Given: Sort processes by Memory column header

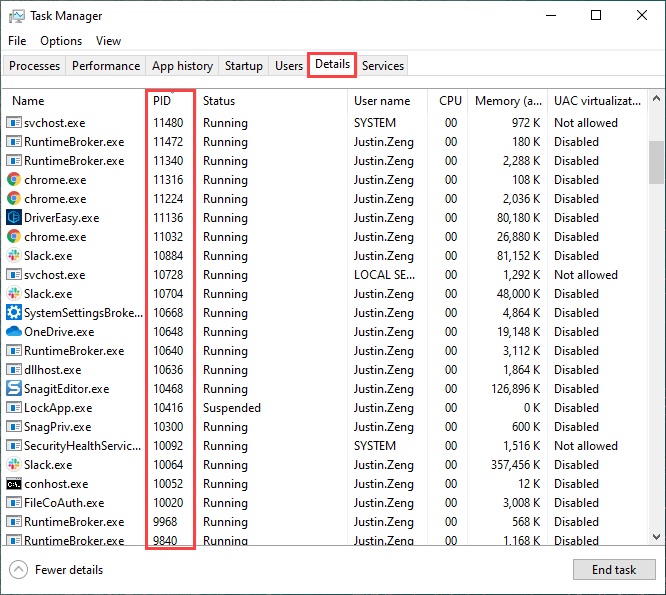Looking at the screenshot, I should pos(509,101).
